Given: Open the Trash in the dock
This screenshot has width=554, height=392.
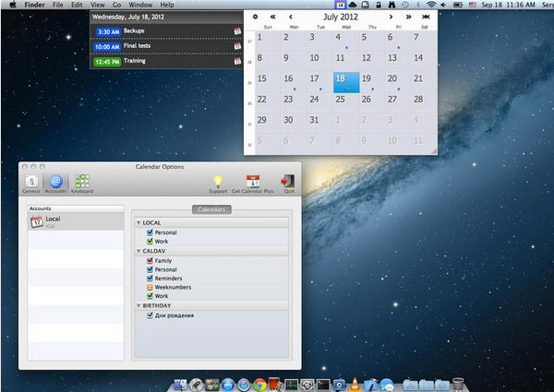Looking at the screenshot, I should (458, 385).
